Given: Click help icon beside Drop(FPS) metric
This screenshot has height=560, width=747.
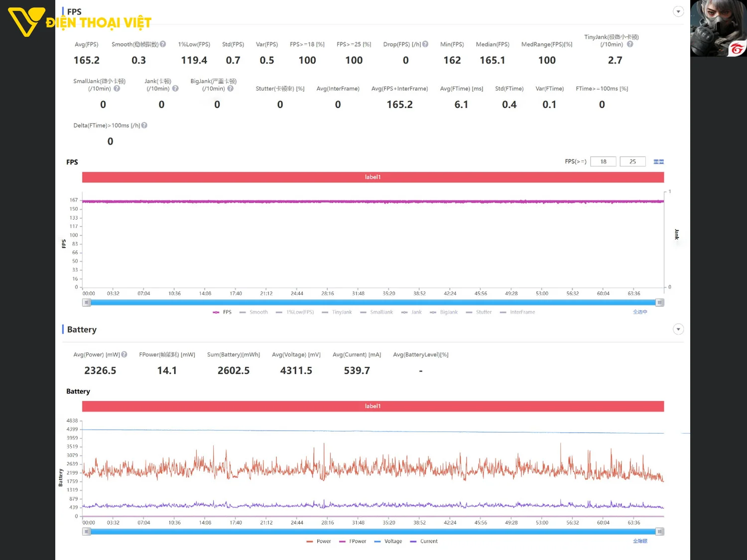Looking at the screenshot, I should tap(425, 44).
